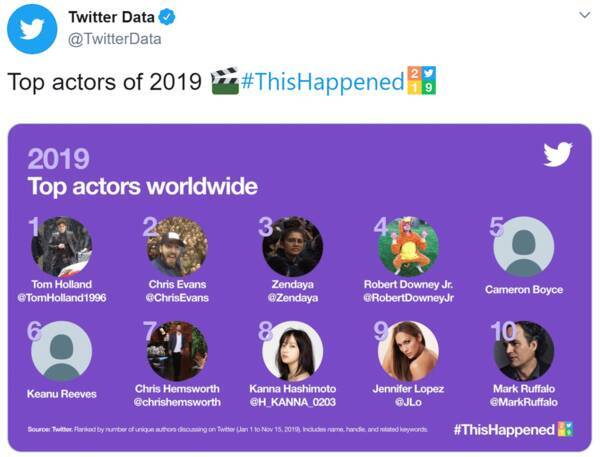Click the clapperboard emoji in the tweet

[225, 81]
